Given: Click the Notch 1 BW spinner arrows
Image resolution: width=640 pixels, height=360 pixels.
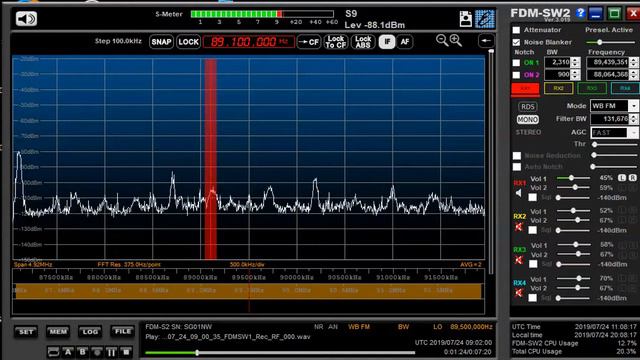Looking at the screenshot, I should pyautogui.click(x=576, y=62).
